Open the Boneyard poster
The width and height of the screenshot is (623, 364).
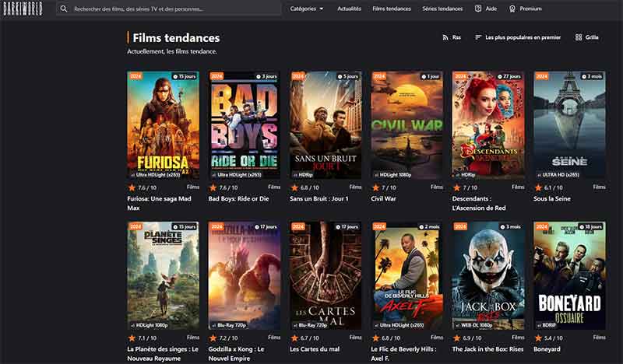569,275
